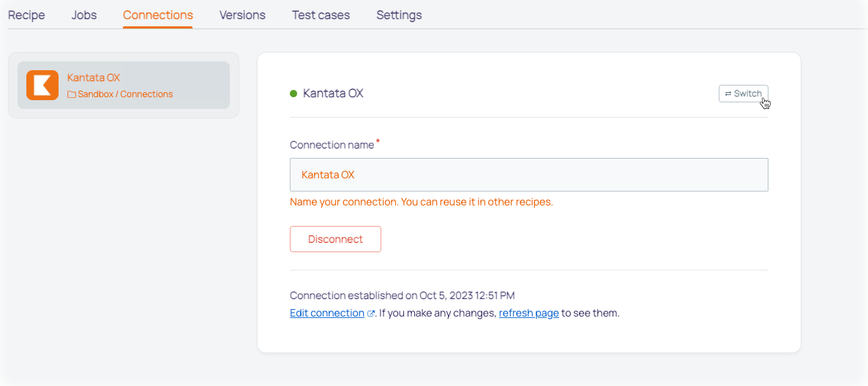Click the 'Connection established on Oct 5, 2023' text

coord(403,295)
